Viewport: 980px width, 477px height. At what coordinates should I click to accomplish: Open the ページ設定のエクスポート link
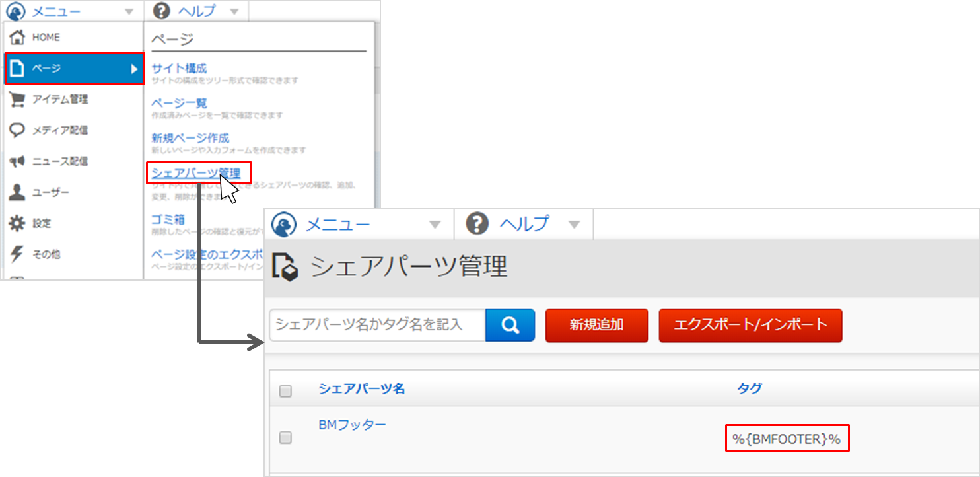tap(207, 254)
